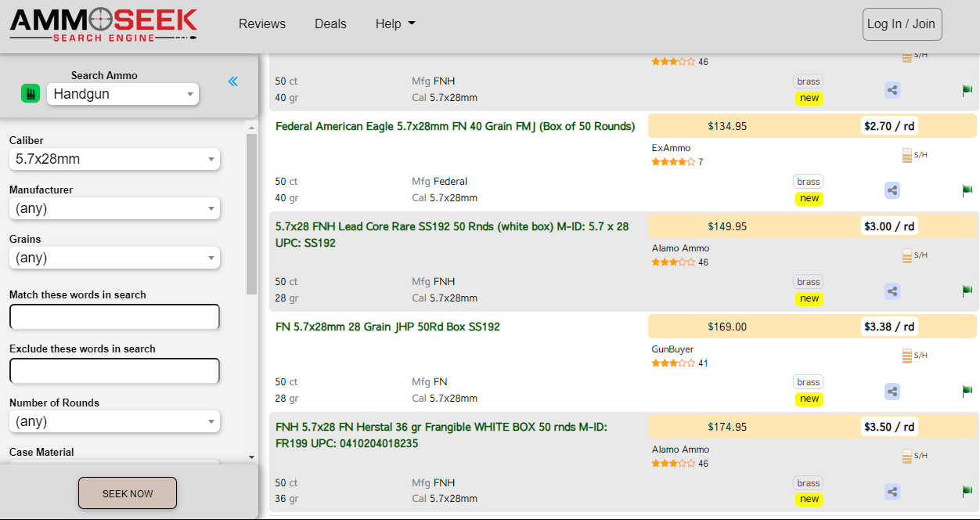The height and width of the screenshot is (520, 980).
Task: Click S/H icon on $149.95 listing
Action: coord(914,255)
